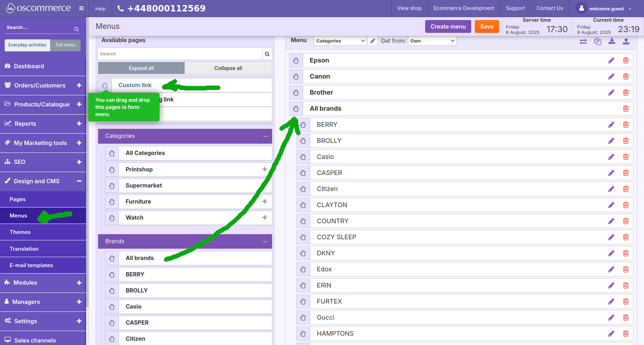Click the pencil icon next to the Categories menu dropdown

pos(373,41)
